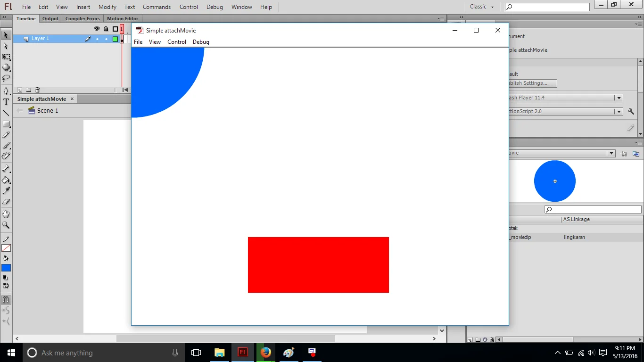Open the ActionScript 2.0 script dropdown

point(619,112)
